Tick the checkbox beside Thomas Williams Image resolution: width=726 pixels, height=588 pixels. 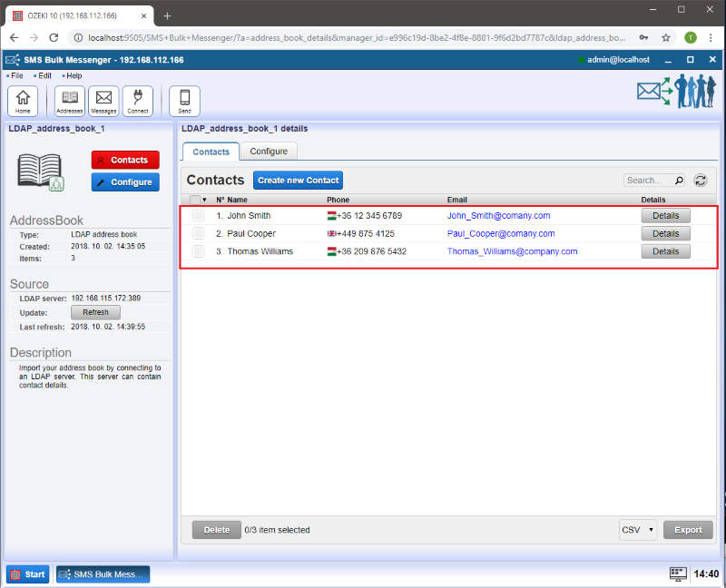[198, 251]
